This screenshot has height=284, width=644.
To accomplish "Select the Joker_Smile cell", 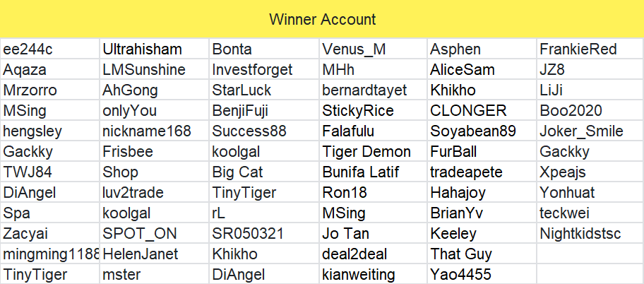I will tap(590, 131).
